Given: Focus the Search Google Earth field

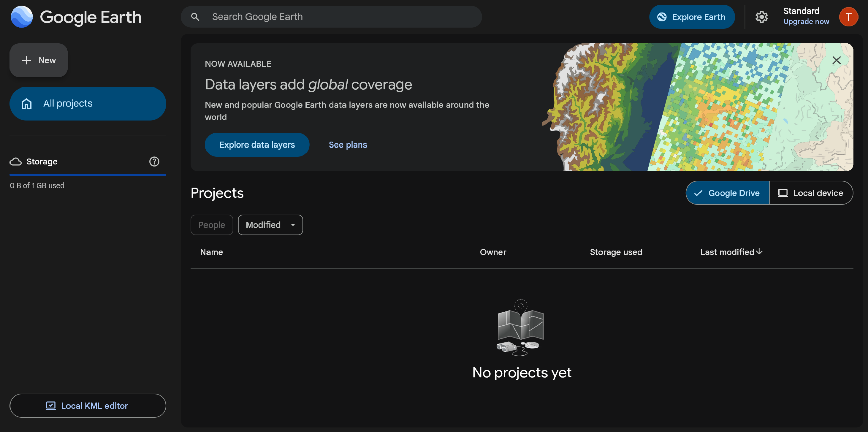Looking at the screenshot, I should click(331, 17).
